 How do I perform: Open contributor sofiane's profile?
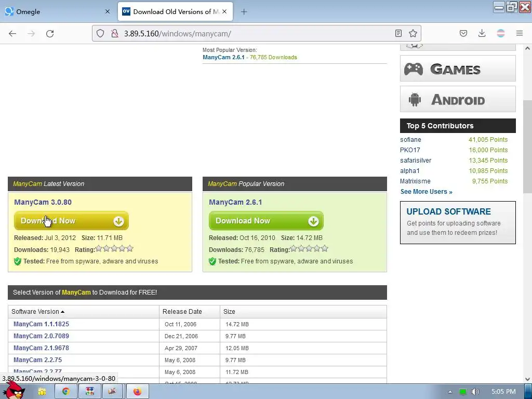pos(410,140)
